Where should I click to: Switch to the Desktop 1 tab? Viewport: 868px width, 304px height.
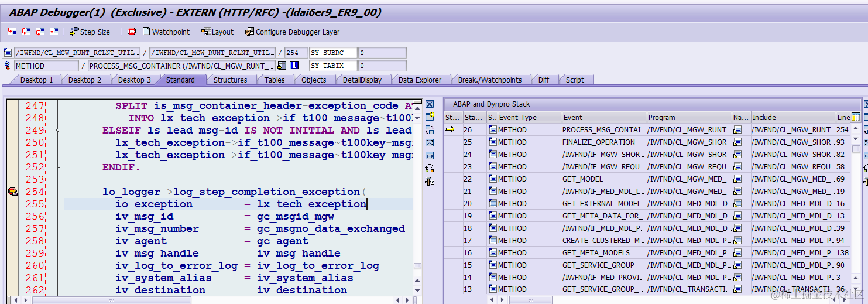(x=36, y=80)
